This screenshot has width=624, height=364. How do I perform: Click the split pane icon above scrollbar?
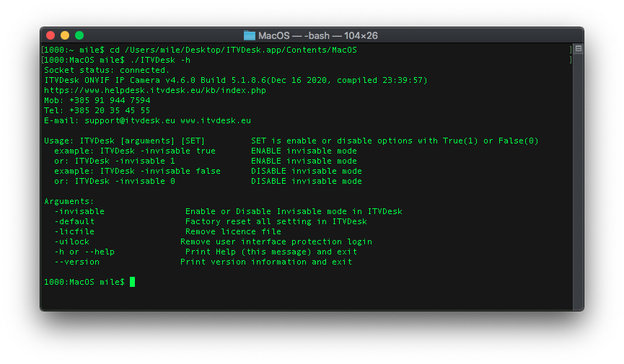tap(579, 48)
